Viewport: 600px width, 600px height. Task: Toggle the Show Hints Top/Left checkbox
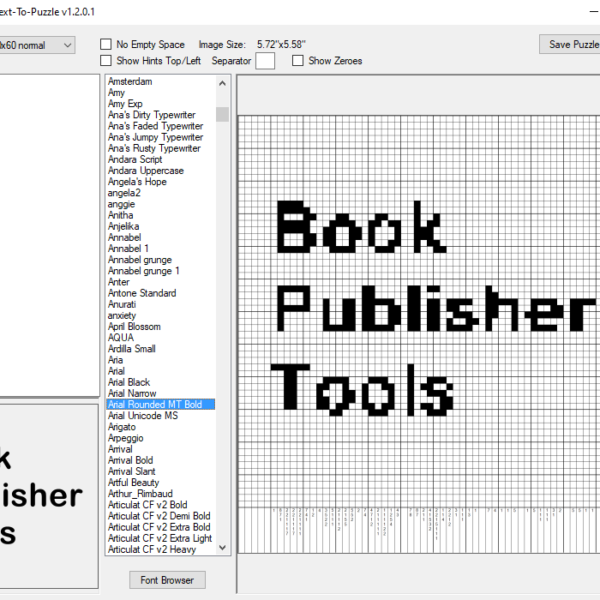tap(106, 61)
